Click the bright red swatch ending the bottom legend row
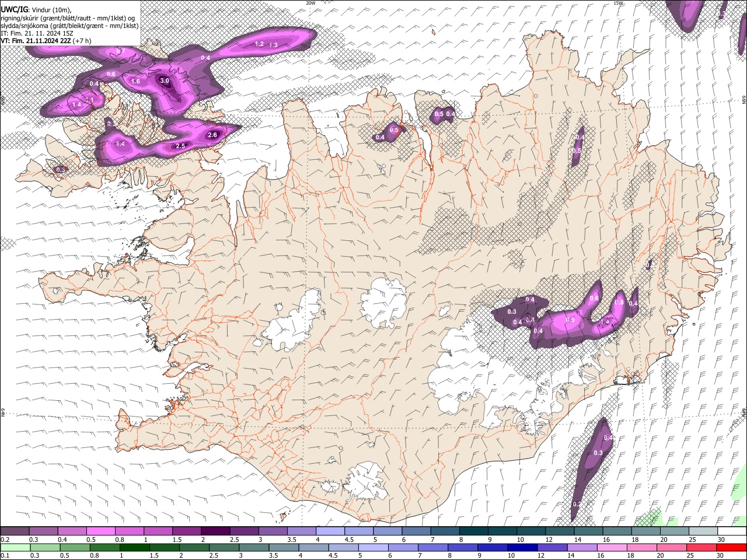 tap(731, 547)
